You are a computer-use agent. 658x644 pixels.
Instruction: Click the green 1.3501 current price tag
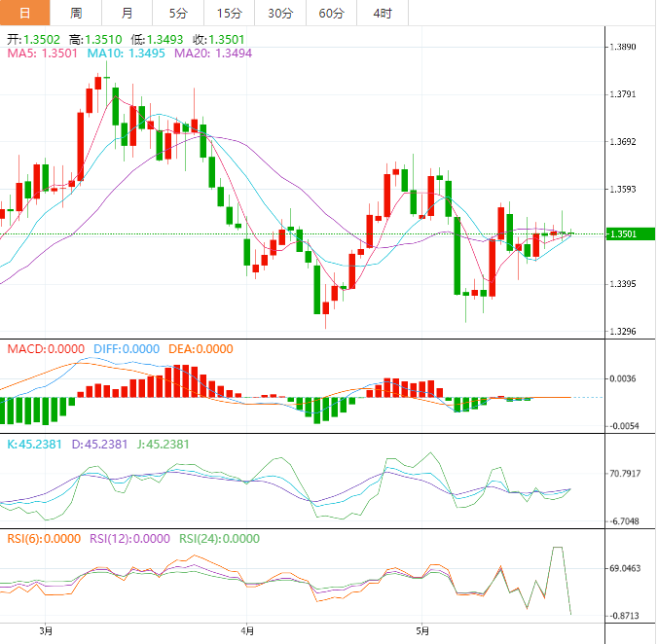coord(629,233)
